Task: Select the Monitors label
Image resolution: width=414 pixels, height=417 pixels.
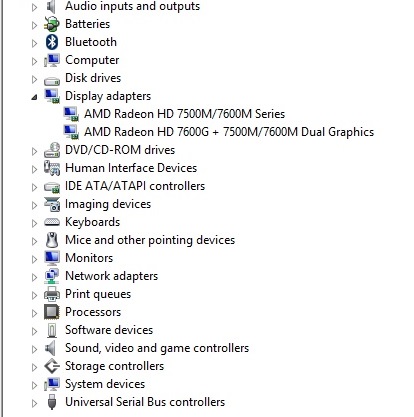Action: point(89,258)
